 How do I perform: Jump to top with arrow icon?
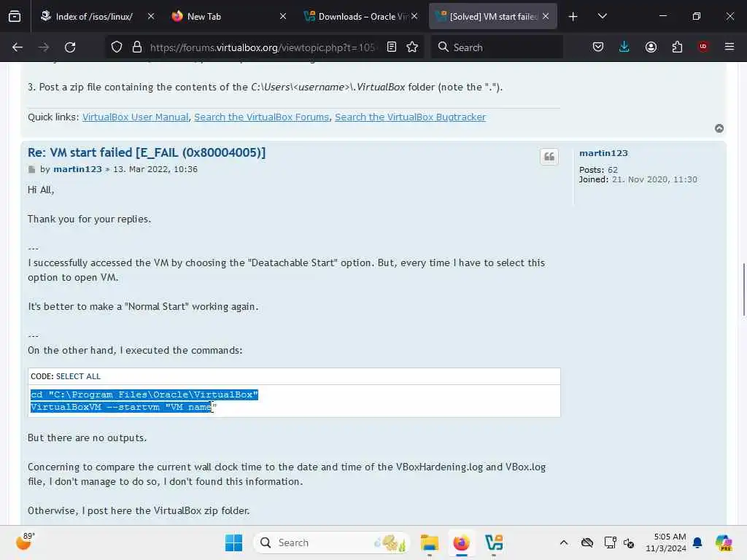tap(719, 128)
